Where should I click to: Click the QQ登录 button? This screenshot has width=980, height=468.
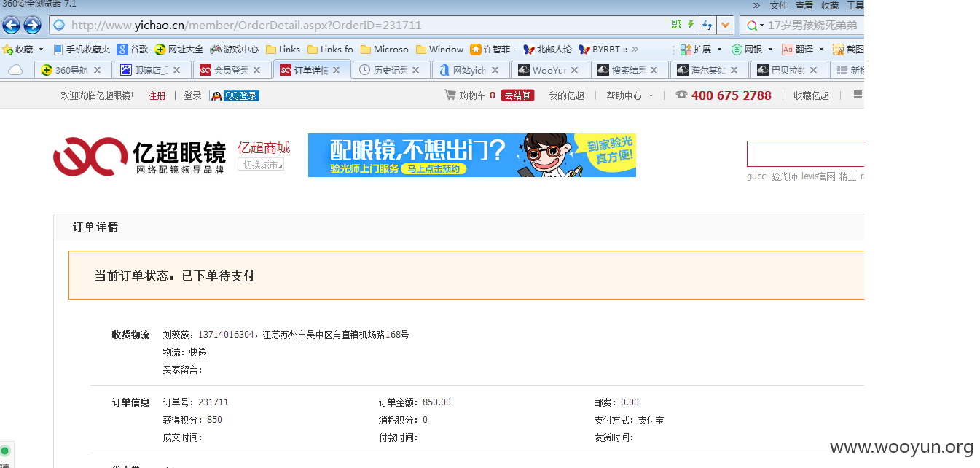tap(234, 95)
